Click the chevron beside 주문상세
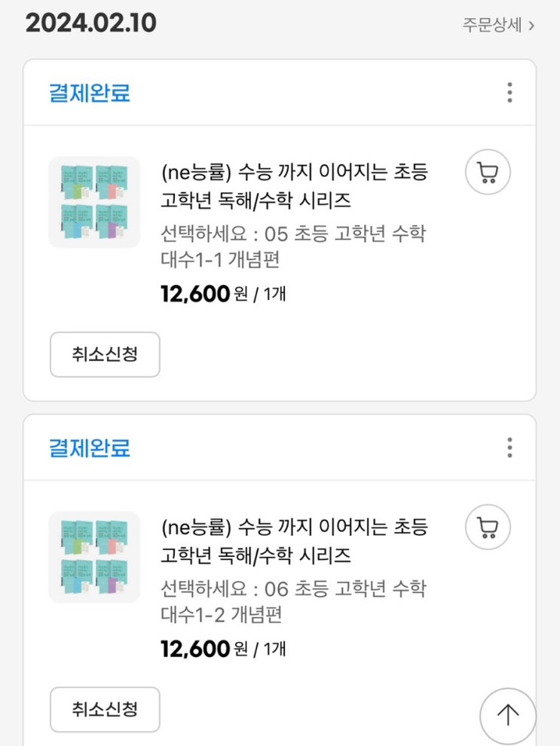The width and height of the screenshot is (560, 746). tap(532, 25)
